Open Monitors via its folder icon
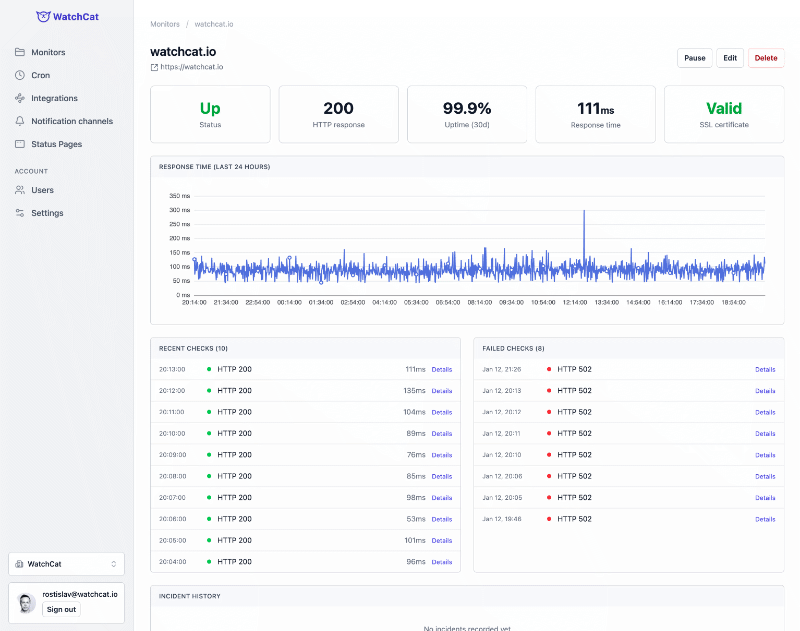The height and width of the screenshot is (631, 800). 21,52
